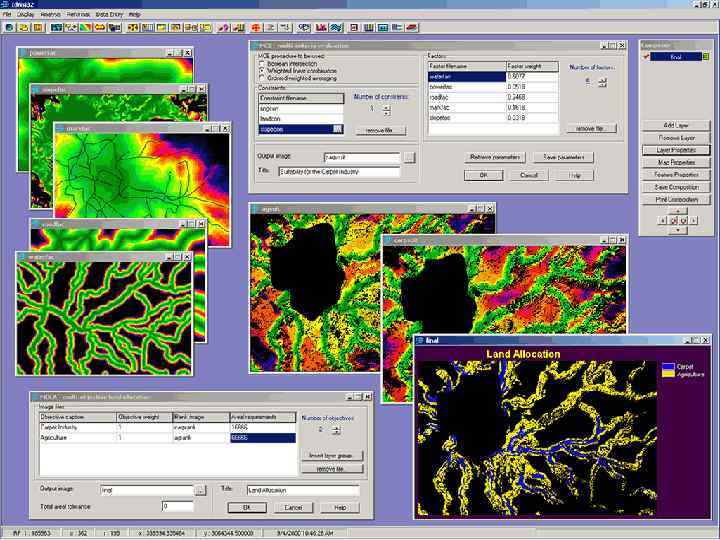Open Layer Properties in Composer
Viewport: 720px width, 540px height.
pyautogui.click(x=676, y=150)
